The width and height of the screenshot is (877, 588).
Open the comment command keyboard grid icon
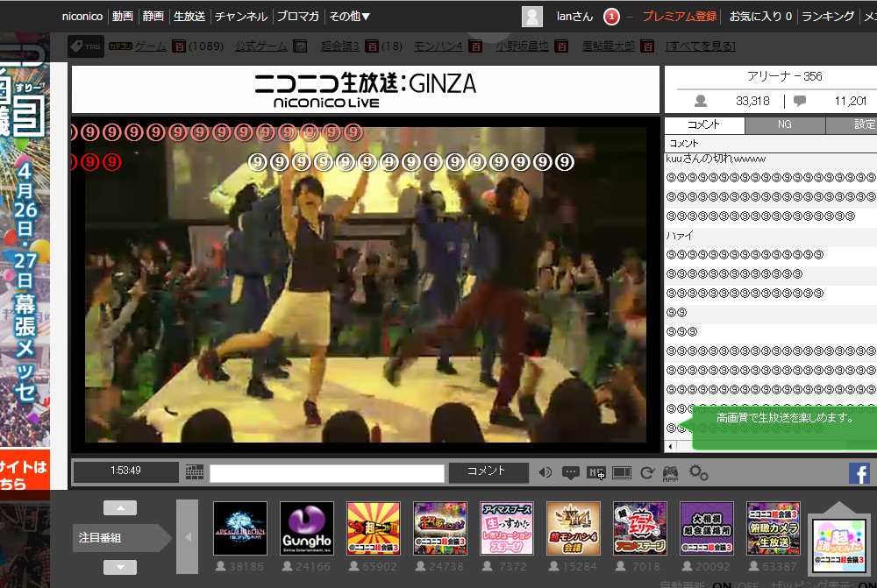coord(194,472)
